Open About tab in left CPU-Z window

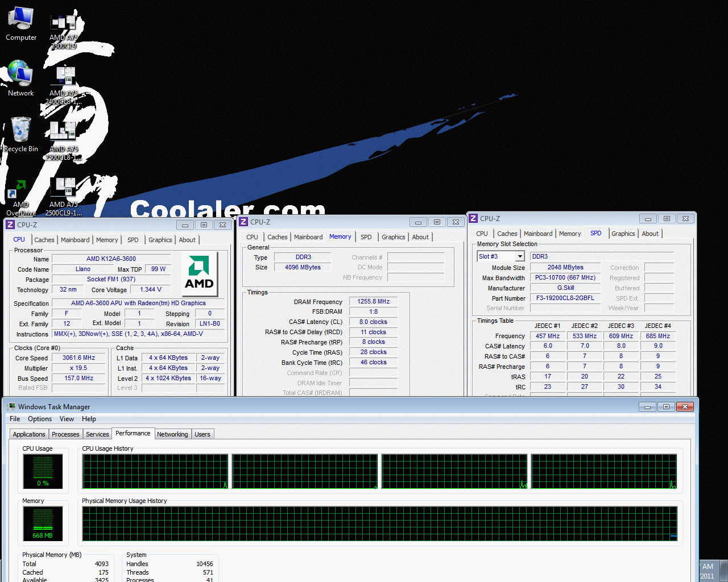pyautogui.click(x=187, y=240)
